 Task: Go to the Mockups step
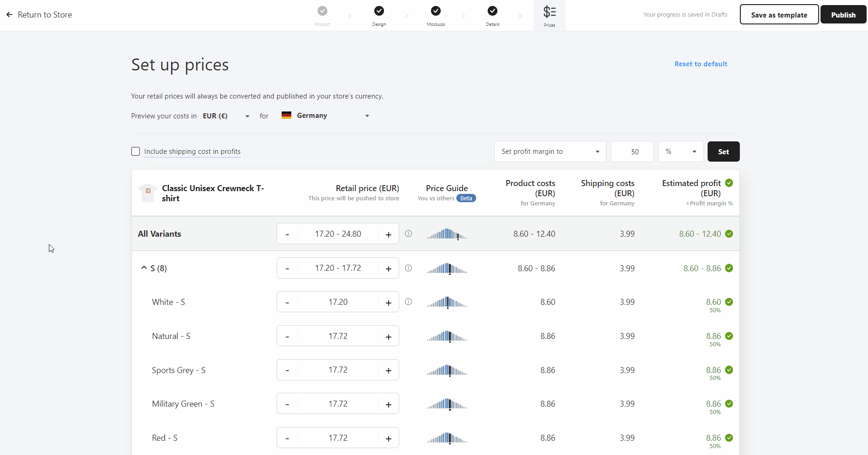436,16
